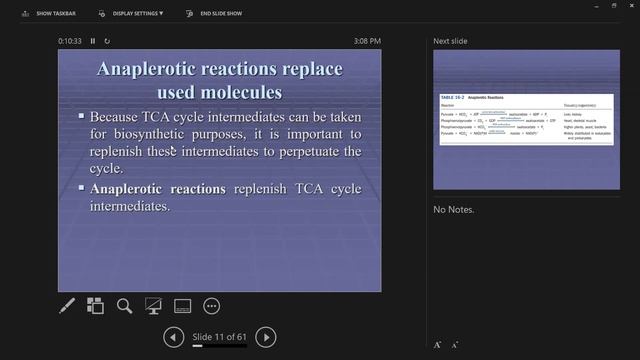
Task: Open Display Settings dropdown
Action: coord(138,13)
